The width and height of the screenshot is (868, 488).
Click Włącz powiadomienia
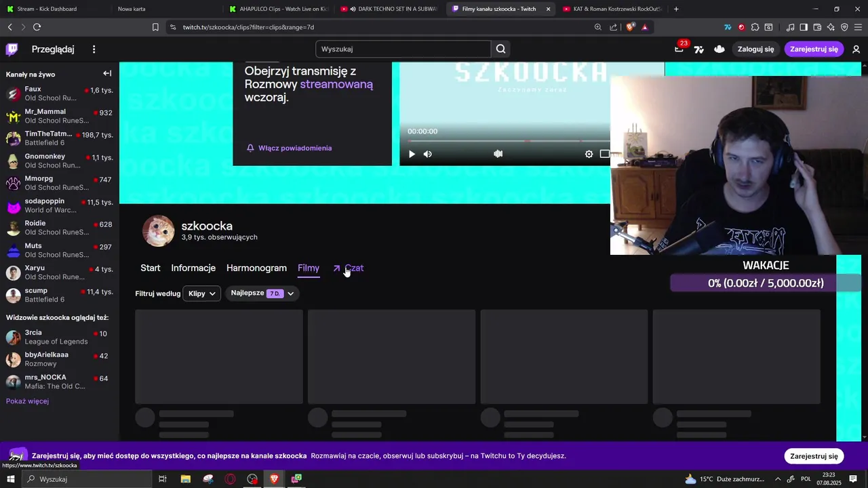(290, 148)
